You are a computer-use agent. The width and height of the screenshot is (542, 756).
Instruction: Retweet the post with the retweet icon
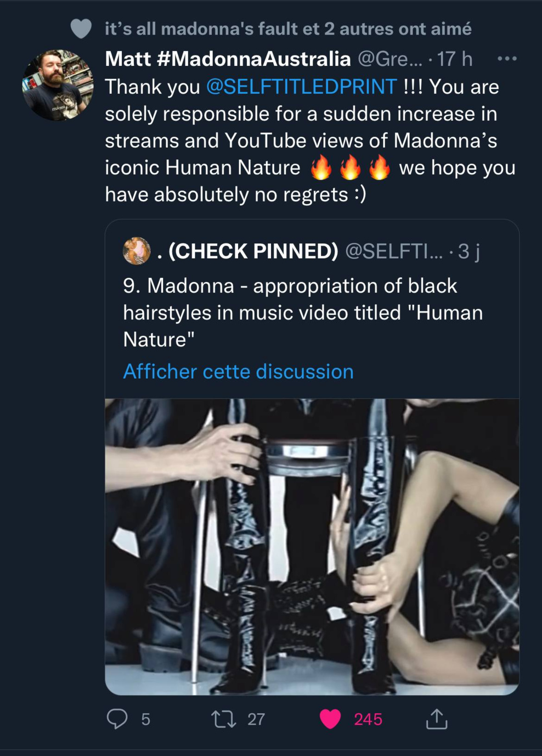pos(224,719)
